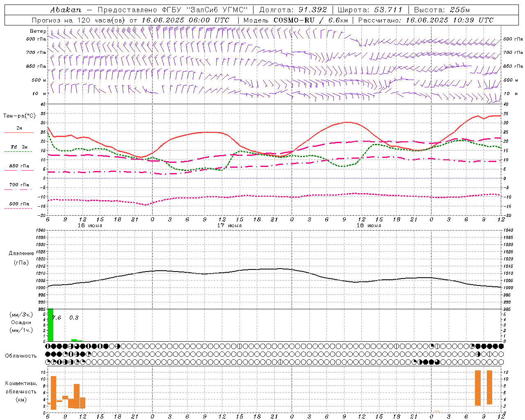This screenshot has height=420, width=525.
Task: Click the Модель COSMO-RU / 6.6км label
Action: 296,20
